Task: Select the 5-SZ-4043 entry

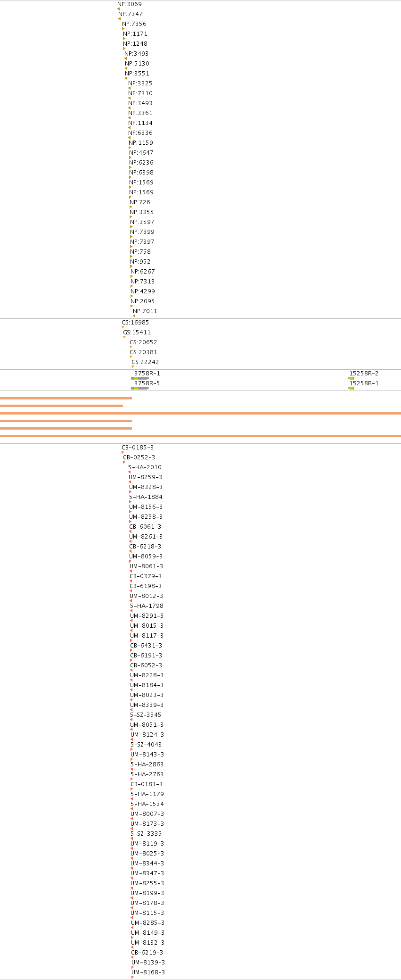Action: point(146,745)
